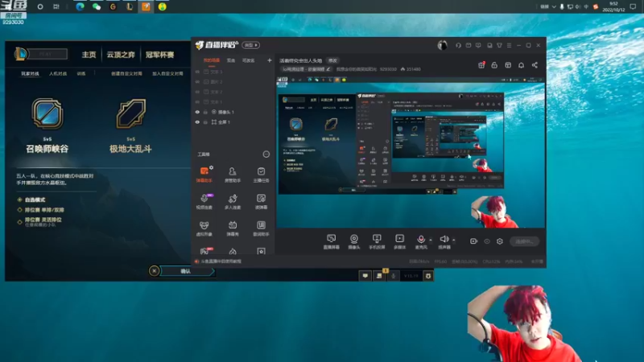Open customer service headset icon

coord(458,45)
